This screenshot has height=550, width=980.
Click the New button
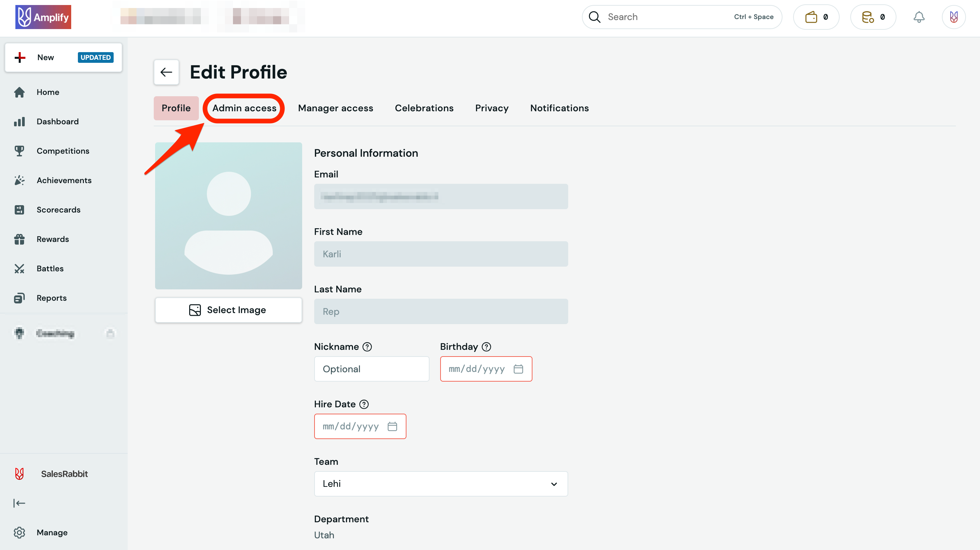pos(45,57)
